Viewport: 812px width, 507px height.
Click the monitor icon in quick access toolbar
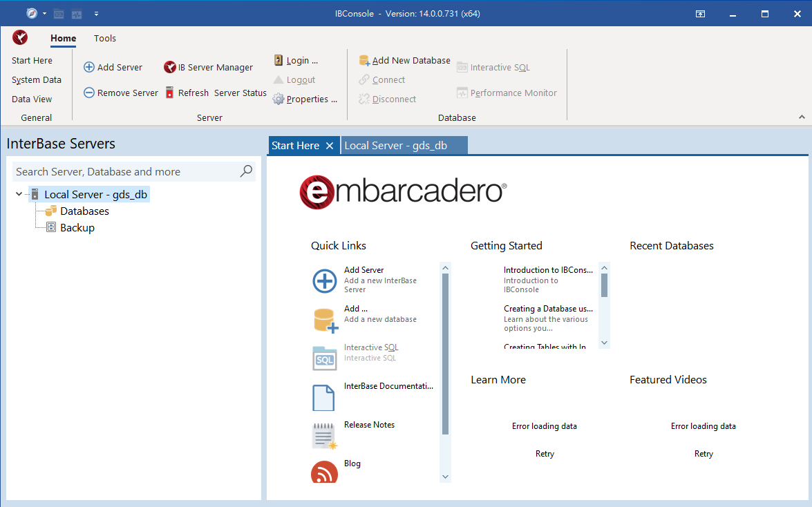77,14
